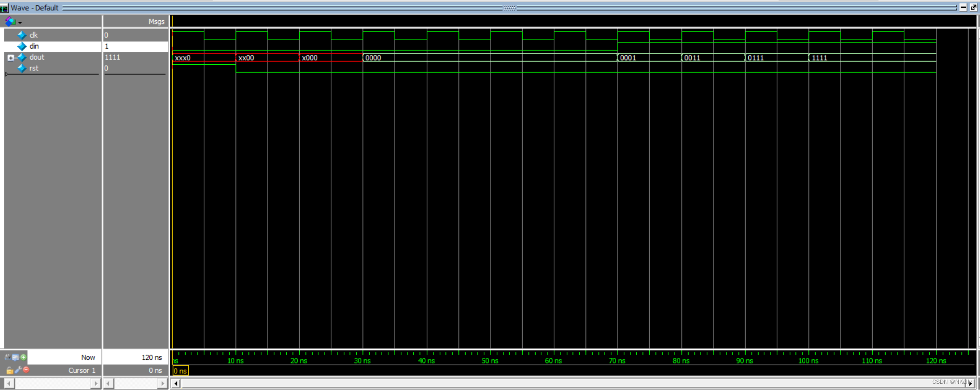Select the rst signal row
Viewport: 980px width, 390px height.
click(52, 68)
